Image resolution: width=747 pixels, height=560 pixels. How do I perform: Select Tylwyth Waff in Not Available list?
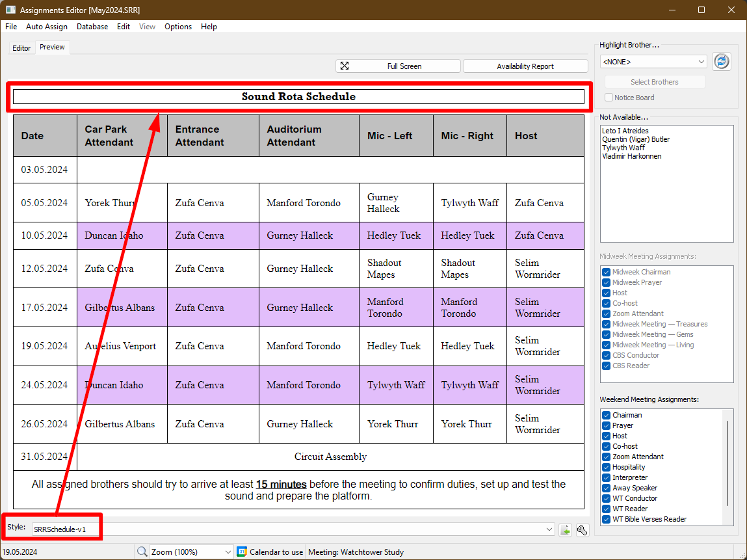pos(623,148)
